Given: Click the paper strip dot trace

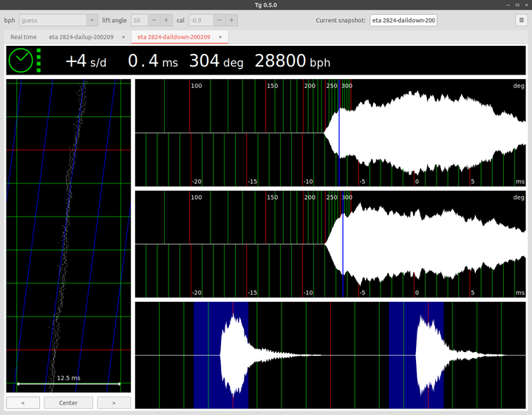Looking at the screenshot, I should [67, 236].
